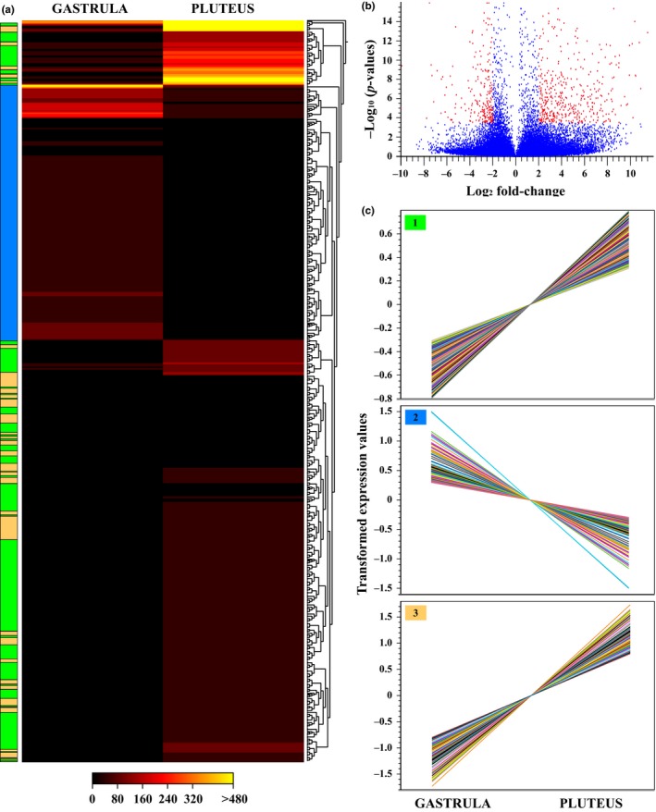Viewport: 656px width, 812px height.
Task: Click the 0 tick under color scale
Action: (93, 799)
